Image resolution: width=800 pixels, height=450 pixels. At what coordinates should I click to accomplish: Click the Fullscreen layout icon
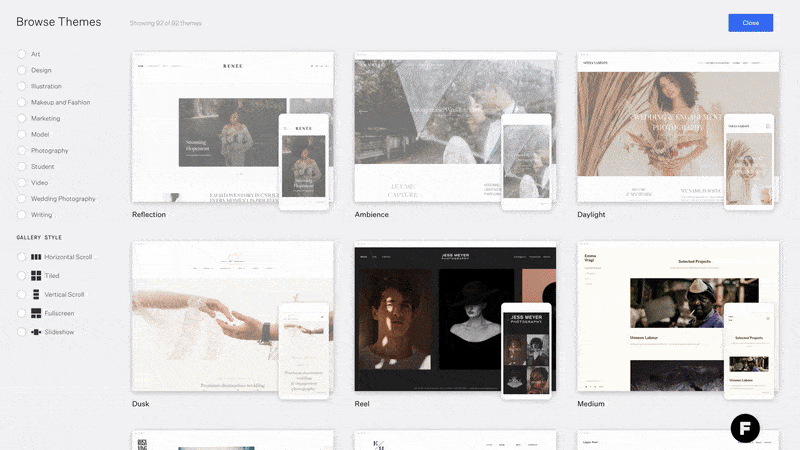point(36,313)
